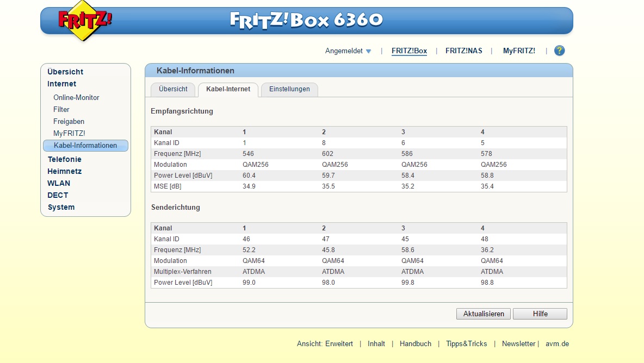
Task: Select the MSE value 35.4
Action: (487, 186)
